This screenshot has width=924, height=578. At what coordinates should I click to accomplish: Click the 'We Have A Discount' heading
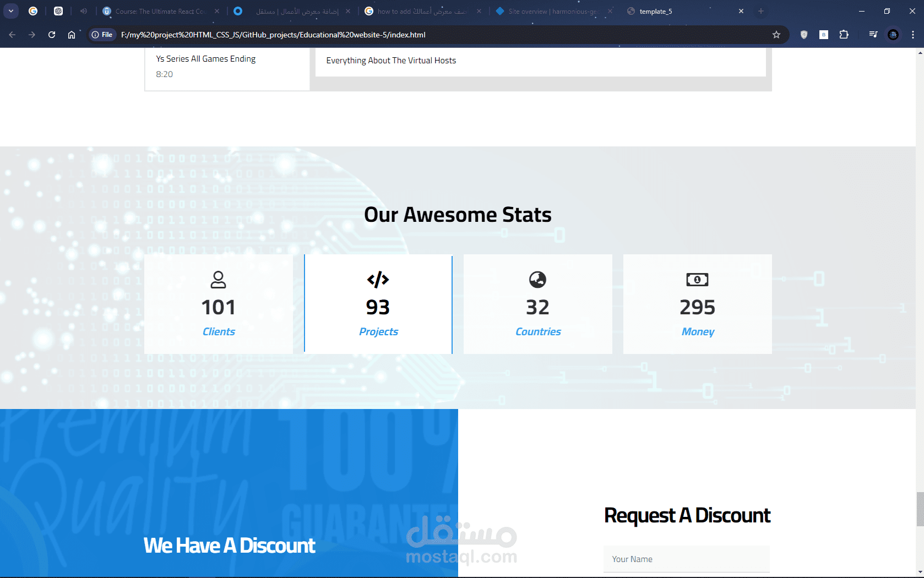(230, 546)
